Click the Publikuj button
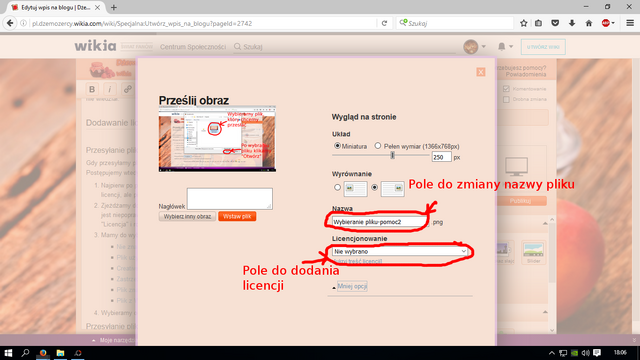 coord(520,201)
